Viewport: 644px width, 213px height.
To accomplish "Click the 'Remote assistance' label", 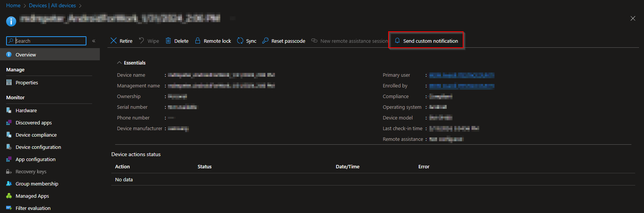I will 403,139.
